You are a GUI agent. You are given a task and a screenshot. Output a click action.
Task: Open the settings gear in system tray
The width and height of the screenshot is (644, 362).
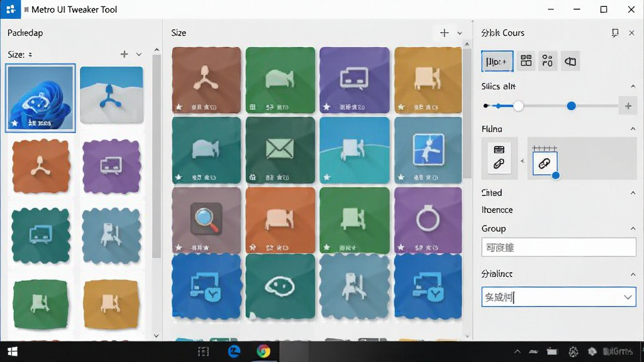pyautogui.click(x=574, y=351)
